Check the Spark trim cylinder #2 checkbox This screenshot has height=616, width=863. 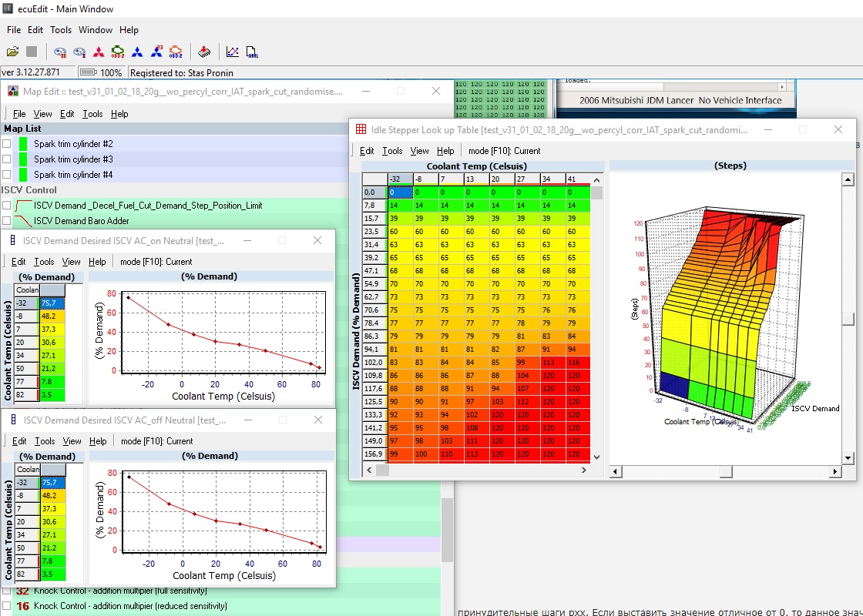point(7,144)
